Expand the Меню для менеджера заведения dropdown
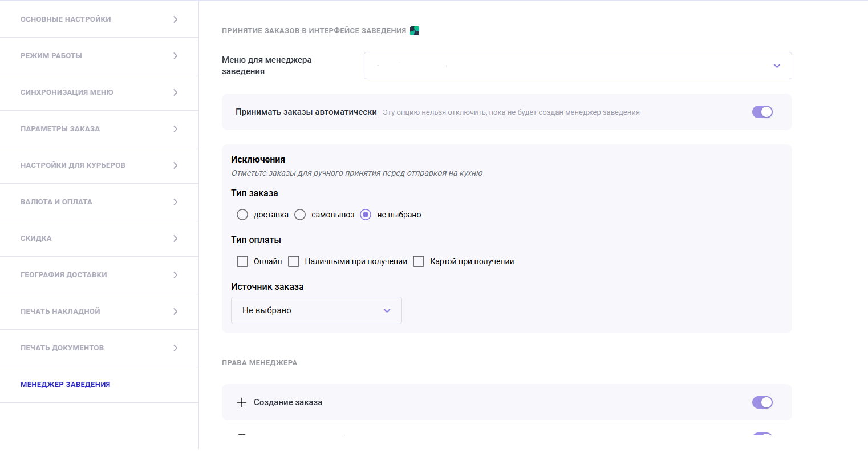The height and width of the screenshot is (465, 868). 577,66
